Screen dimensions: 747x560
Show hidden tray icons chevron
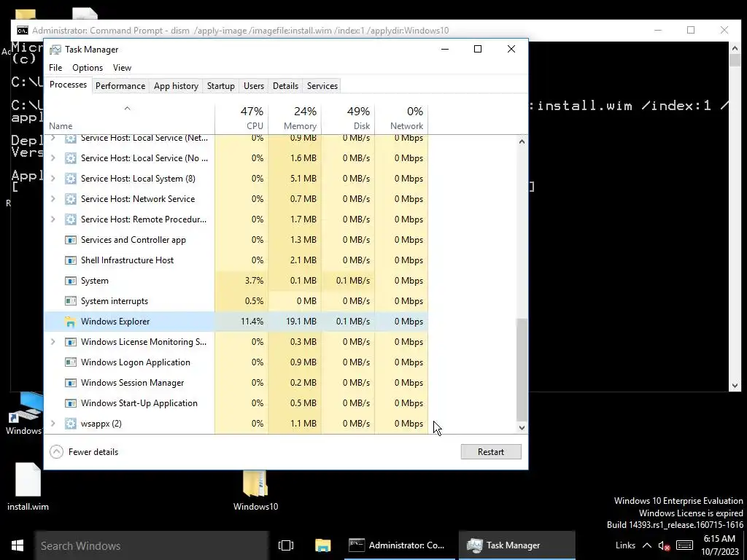point(646,545)
